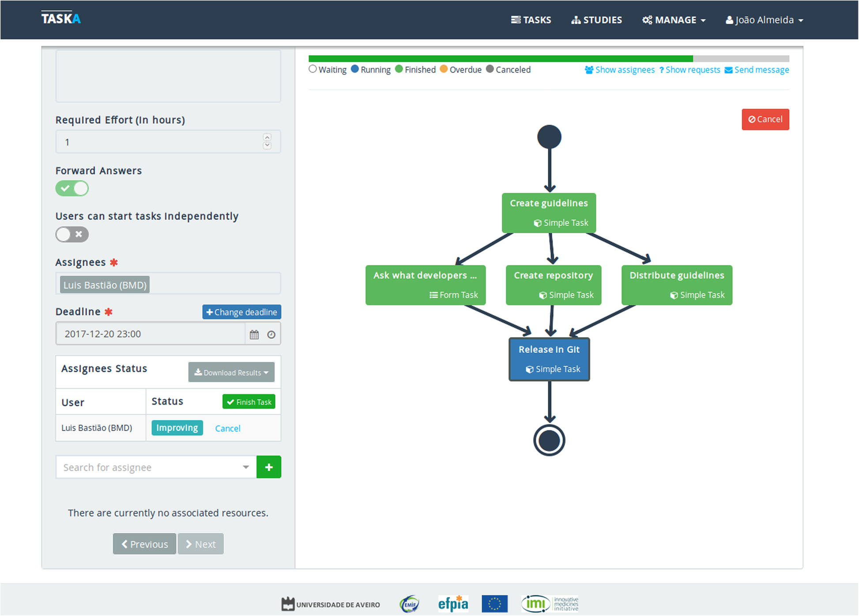
Task: Click the Canceled grey legend circle
Action: [490, 69]
